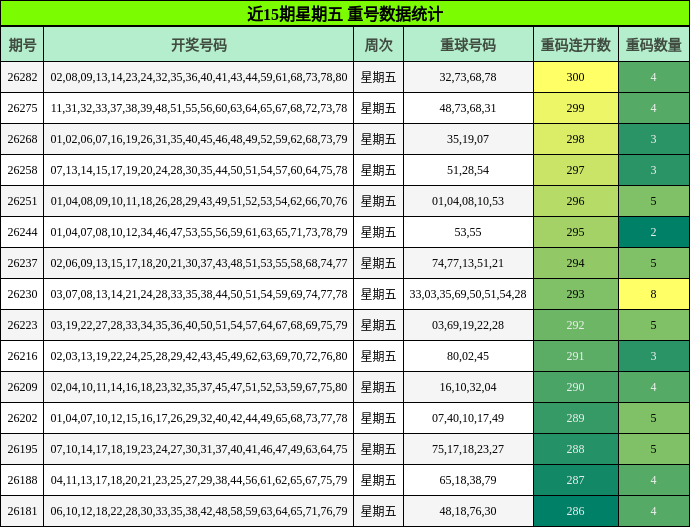The height and width of the screenshot is (527, 690).
Task: Click repeat numbers 33,03,35,69,50,51,54,28
Action: (x=468, y=294)
